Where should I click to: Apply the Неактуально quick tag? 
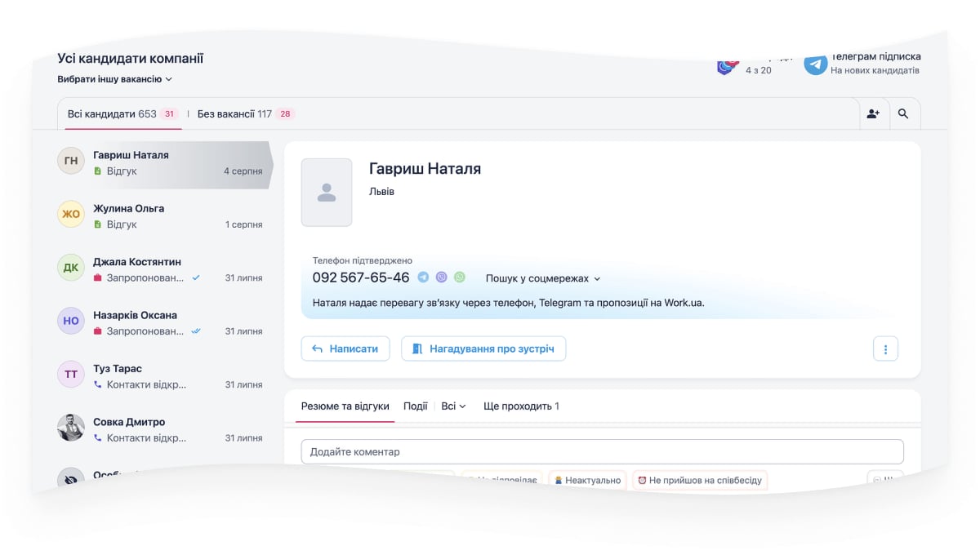(586, 480)
